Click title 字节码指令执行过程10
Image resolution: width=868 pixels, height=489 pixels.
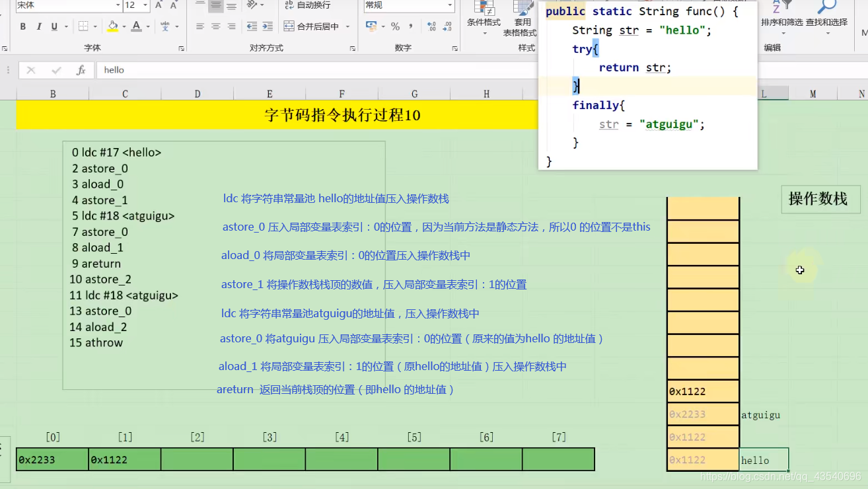pyautogui.click(x=342, y=115)
